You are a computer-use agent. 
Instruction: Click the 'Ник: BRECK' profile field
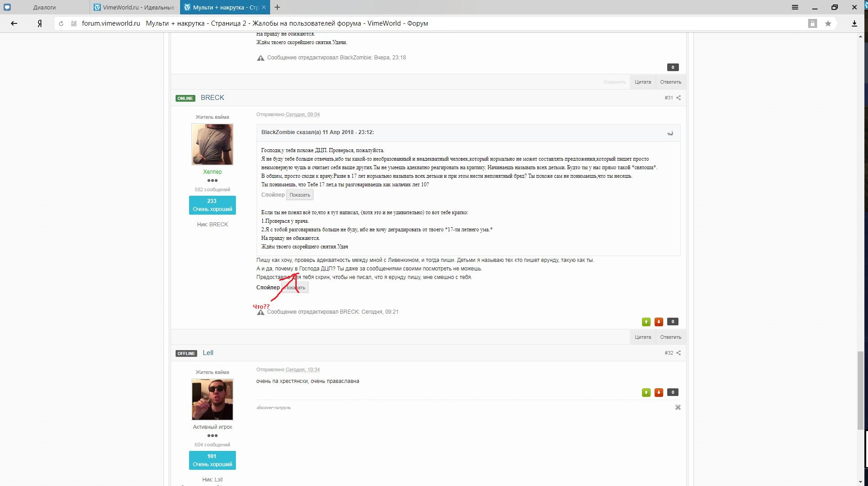pos(212,224)
